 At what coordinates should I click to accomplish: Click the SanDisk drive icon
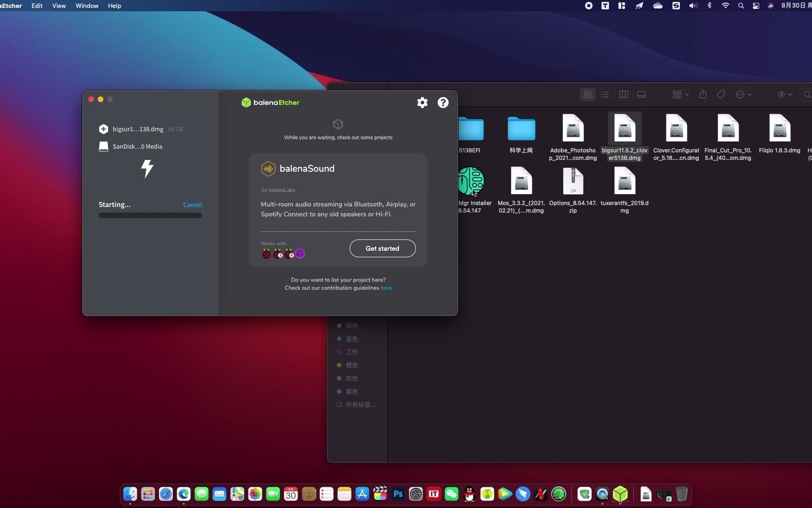[103, 146]
